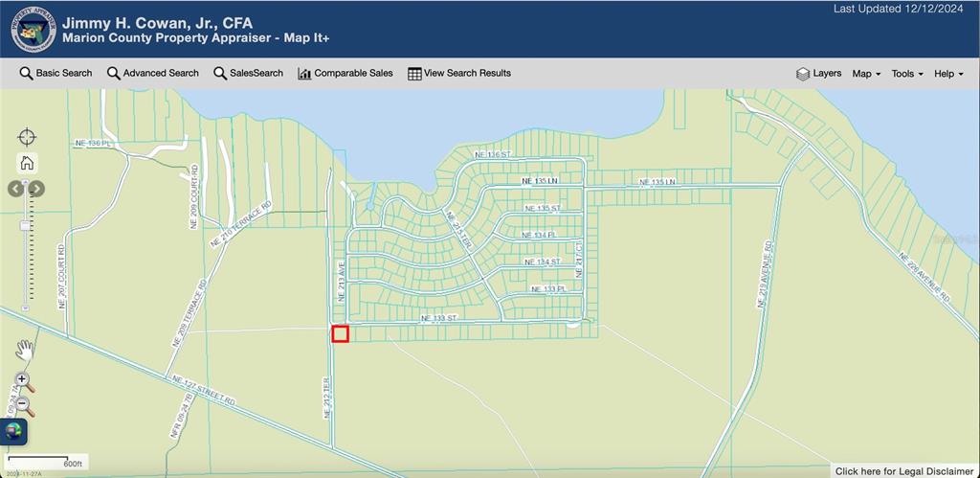This screenshot has height=478, width=980.
Task: Select the pan hand tool
Action: click(x=24, y=351)
